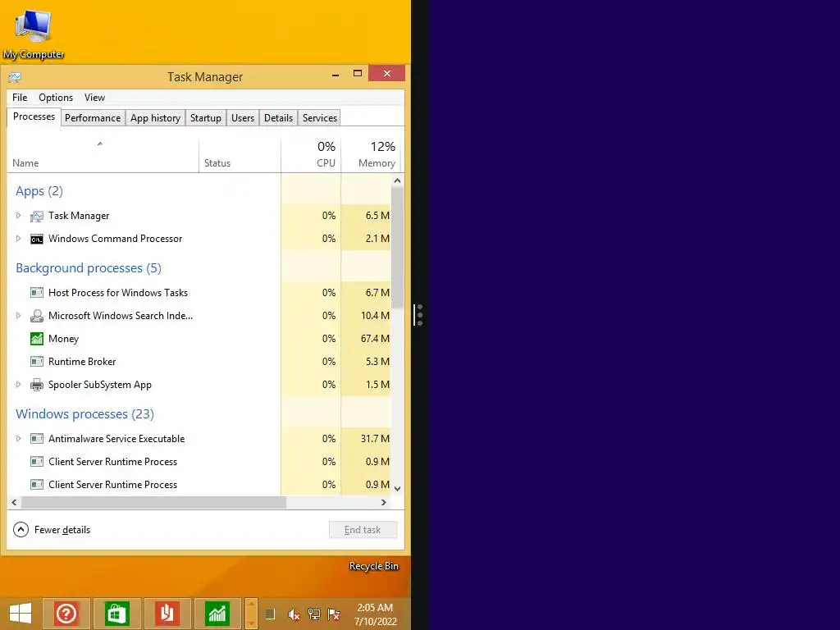Click horizontal scrollbar left arrow
This screenshot has width=840, height=630.
point(15,503)
